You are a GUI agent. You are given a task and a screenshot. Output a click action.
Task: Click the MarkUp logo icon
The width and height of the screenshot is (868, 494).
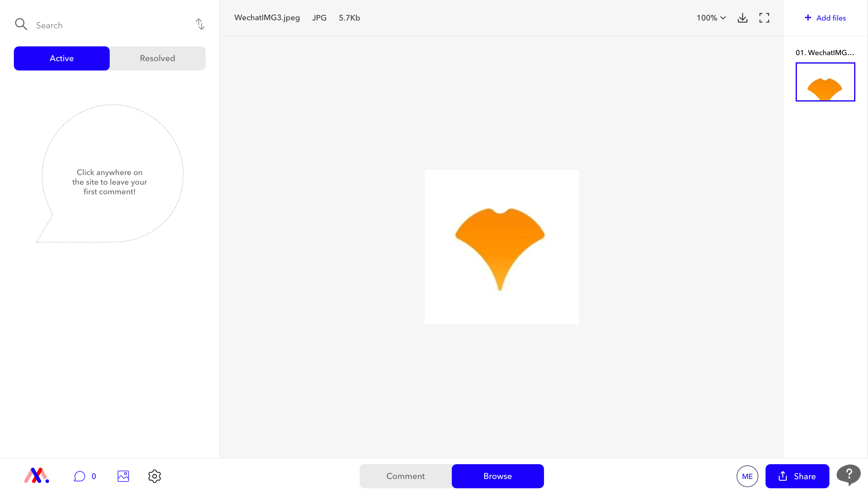coord(36,476)
